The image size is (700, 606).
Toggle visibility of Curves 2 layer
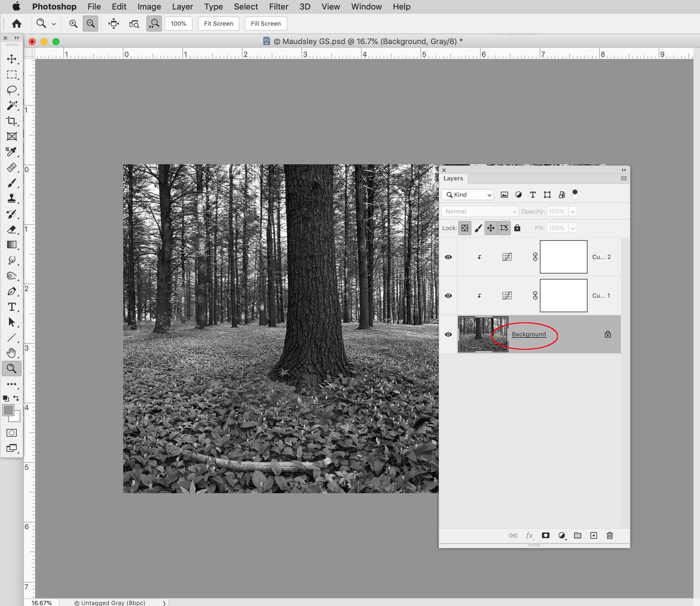[449, 257]
